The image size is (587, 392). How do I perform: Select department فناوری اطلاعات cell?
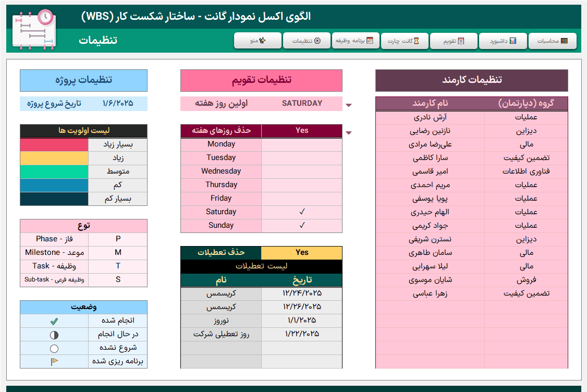526,171
